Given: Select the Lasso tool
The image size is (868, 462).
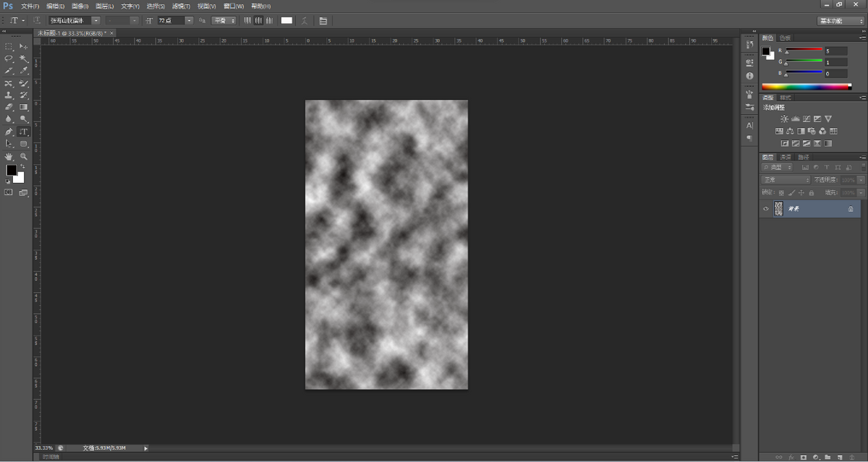Looking at the screenshot, I should tap(9, 59).
